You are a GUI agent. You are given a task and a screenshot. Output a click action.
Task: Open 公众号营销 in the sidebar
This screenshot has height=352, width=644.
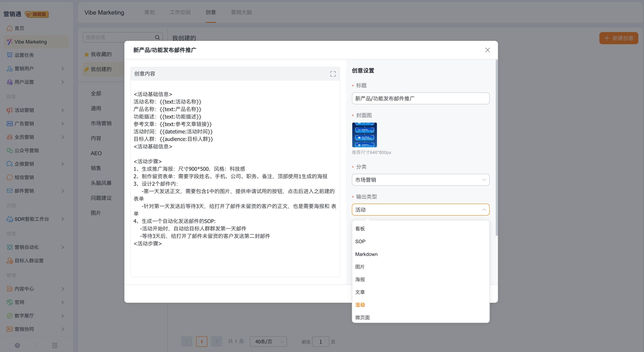(27, 150)
